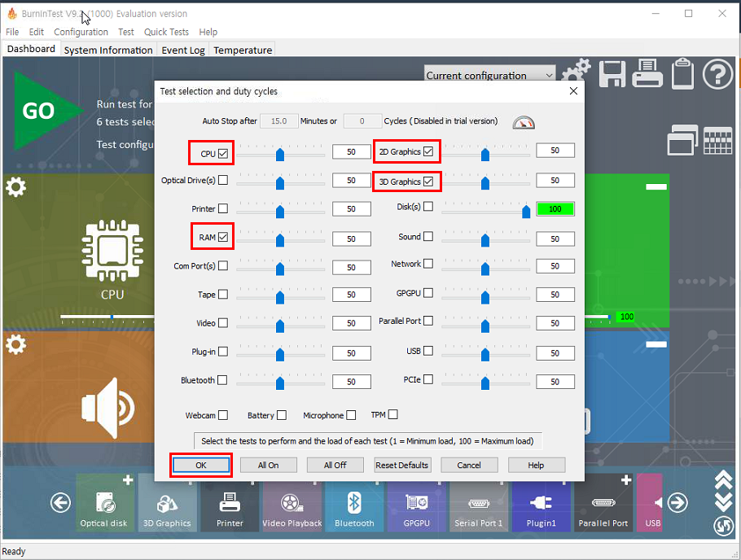This screenshot has height=560, width=741.
Task: Click the printer report icon
Action: point(647,73)
